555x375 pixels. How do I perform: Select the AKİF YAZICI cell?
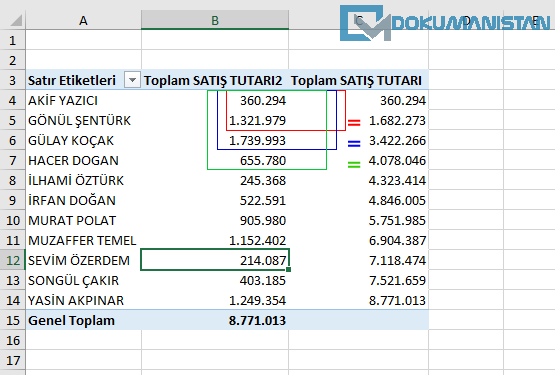[x=84, y=100]
